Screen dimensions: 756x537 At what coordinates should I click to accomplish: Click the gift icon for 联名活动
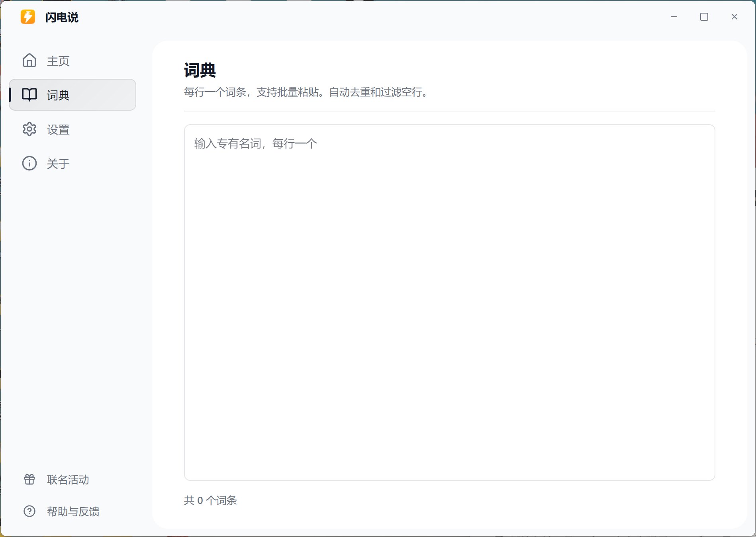click(29, 479)
